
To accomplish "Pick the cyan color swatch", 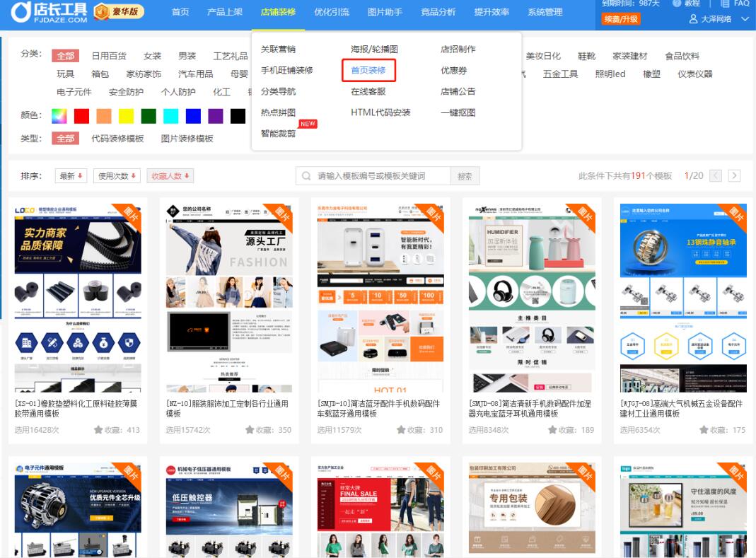I will pyautogui.click(x=170, y=116).
